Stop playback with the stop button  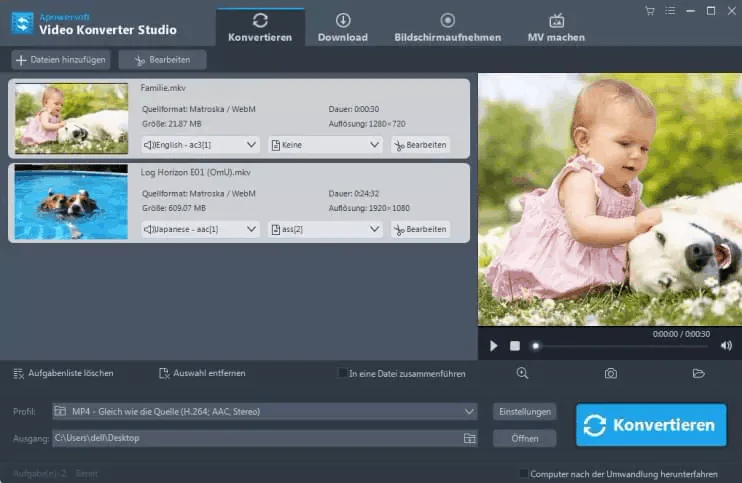[x=515, y=346]
